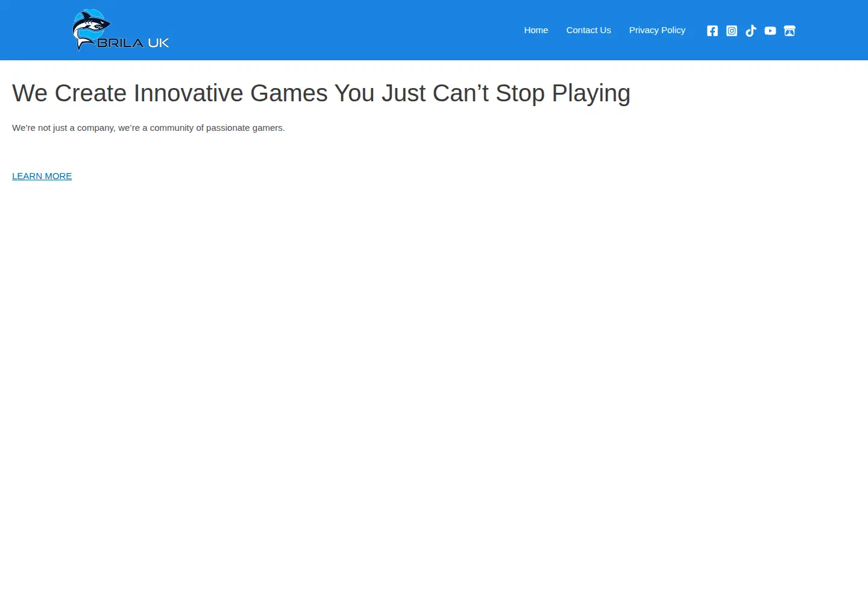
Task: Follow the LEARN MORE link
Action: (x=42, y=176)
